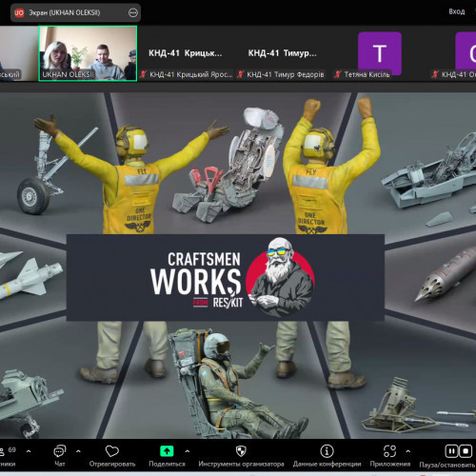Open the host tools shield icon
The image size is (476, 476).
[x=241, y=451]
